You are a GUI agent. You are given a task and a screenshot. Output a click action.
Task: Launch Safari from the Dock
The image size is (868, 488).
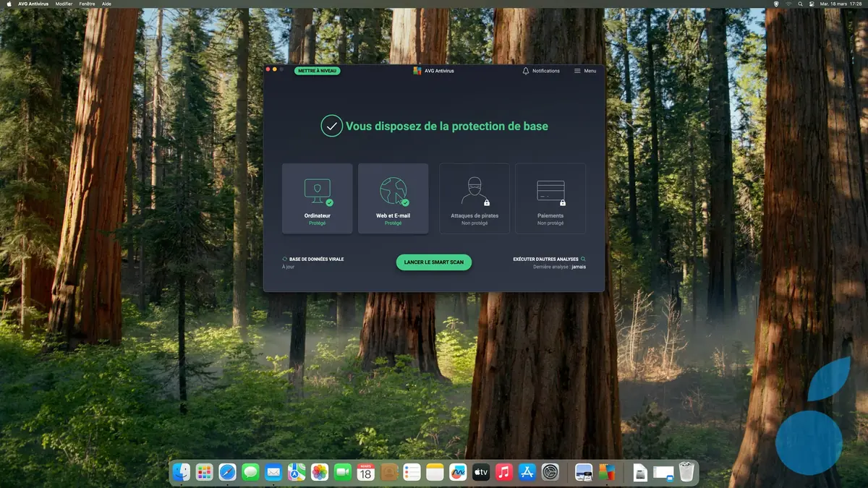tap(227, 474)
